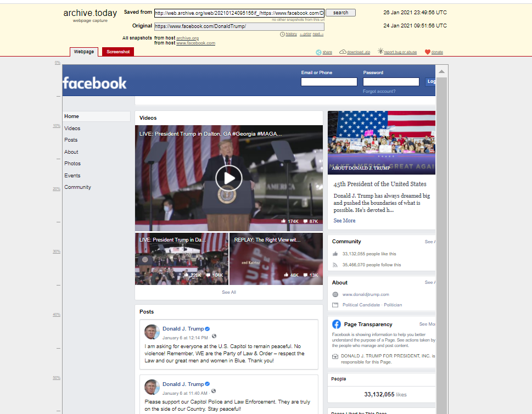Click the Facebook logo in the blue header
Viewport: 532px width, 414px height.
(x=95, y=82)
